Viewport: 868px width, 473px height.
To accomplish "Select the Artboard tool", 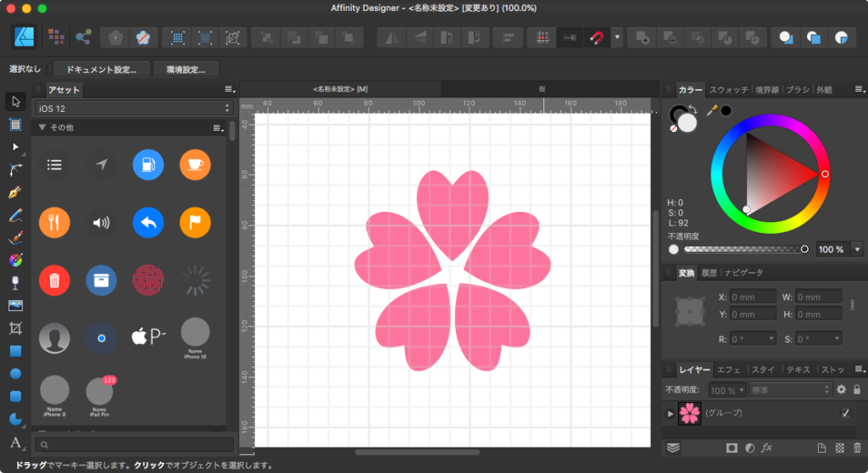I will [x=15, y=125].
